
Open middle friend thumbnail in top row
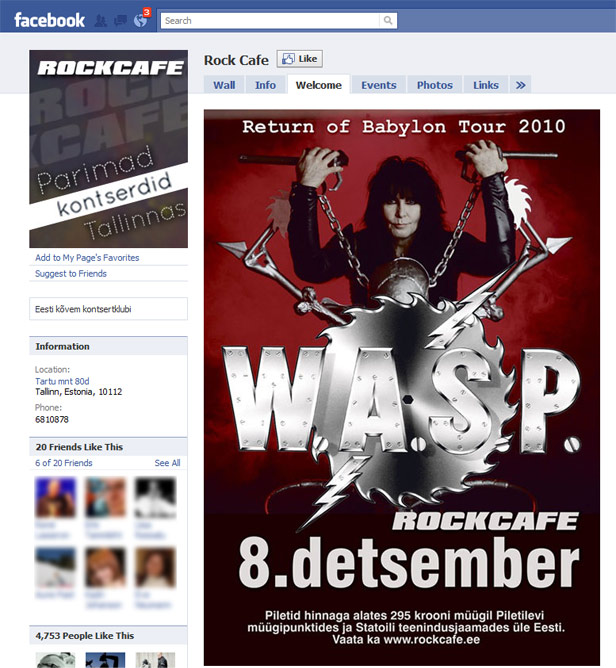click(105, 498)
